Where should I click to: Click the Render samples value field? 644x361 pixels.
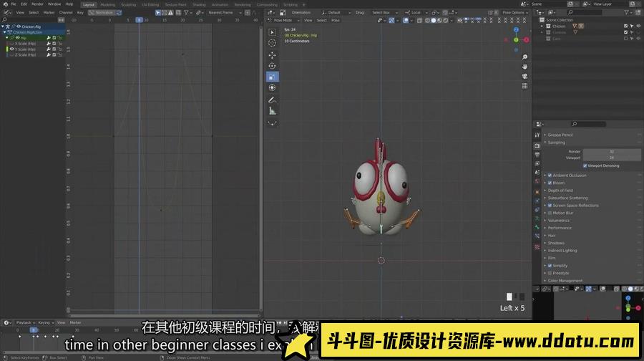click(612, 152)
